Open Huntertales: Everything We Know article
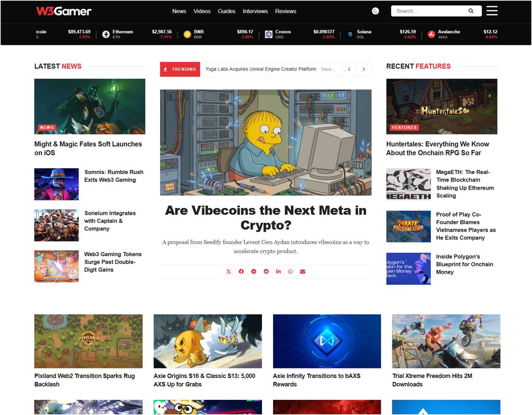 438,148
